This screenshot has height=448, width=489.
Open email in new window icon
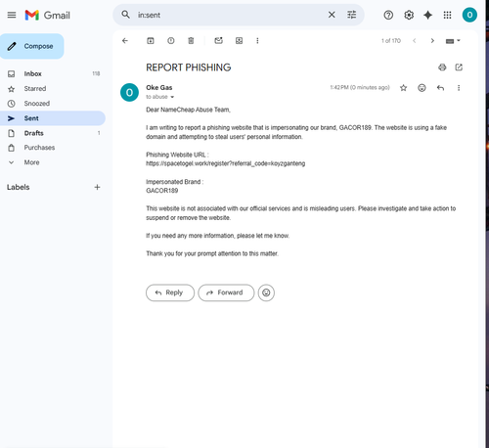(459, 67)
